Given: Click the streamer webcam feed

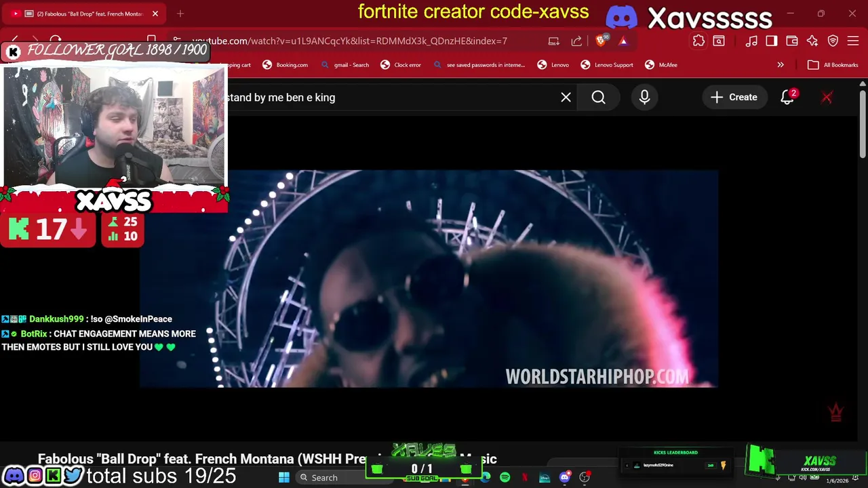Looking at the screenshot, I should point(114,125).
